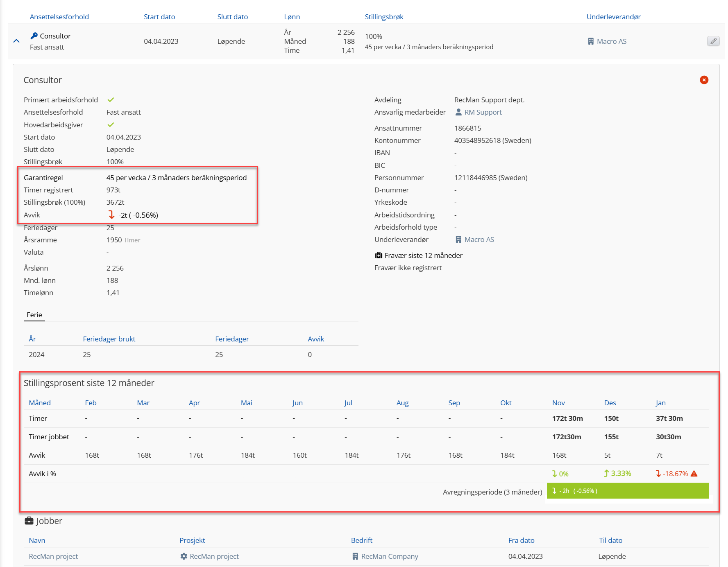Image resolution: width=728 pixels, height=567 pixels.
Task: Click the person icon next to RM Support
Action: [458, 112]
